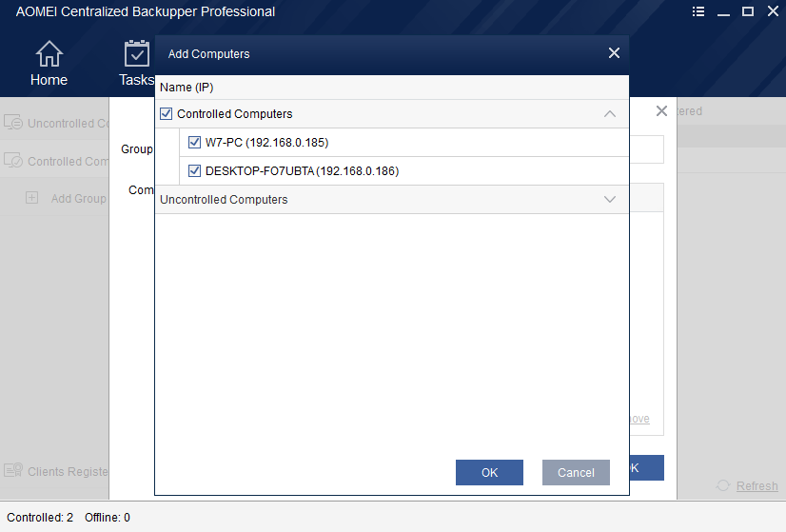Click the Controlled: 2 status text
786x532 pixels.
[x=40, y=518]
